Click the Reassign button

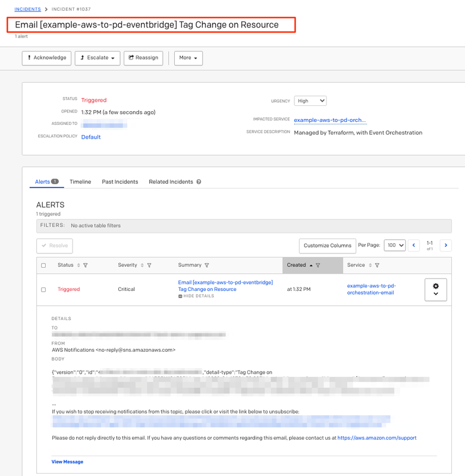point(143,58)
